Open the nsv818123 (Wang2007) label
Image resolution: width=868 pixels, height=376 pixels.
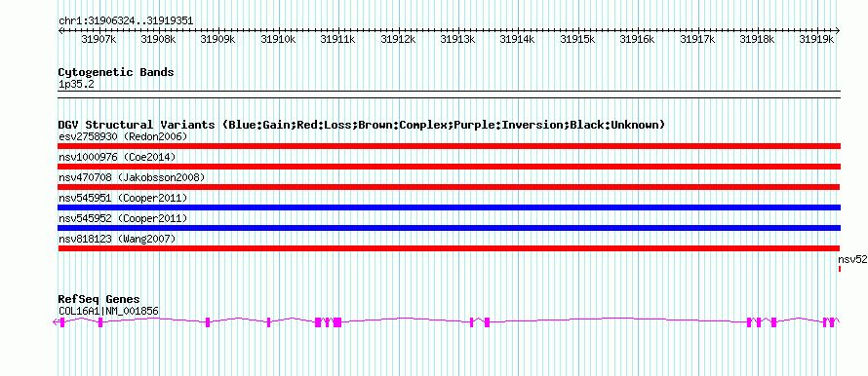(x=117, y=239)
